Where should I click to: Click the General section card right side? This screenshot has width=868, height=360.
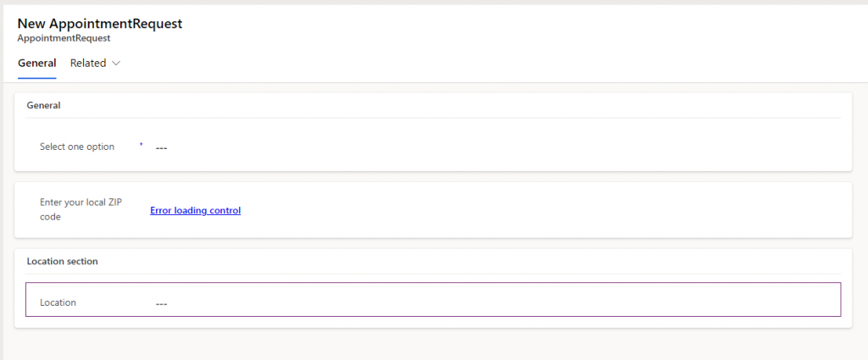721,147
